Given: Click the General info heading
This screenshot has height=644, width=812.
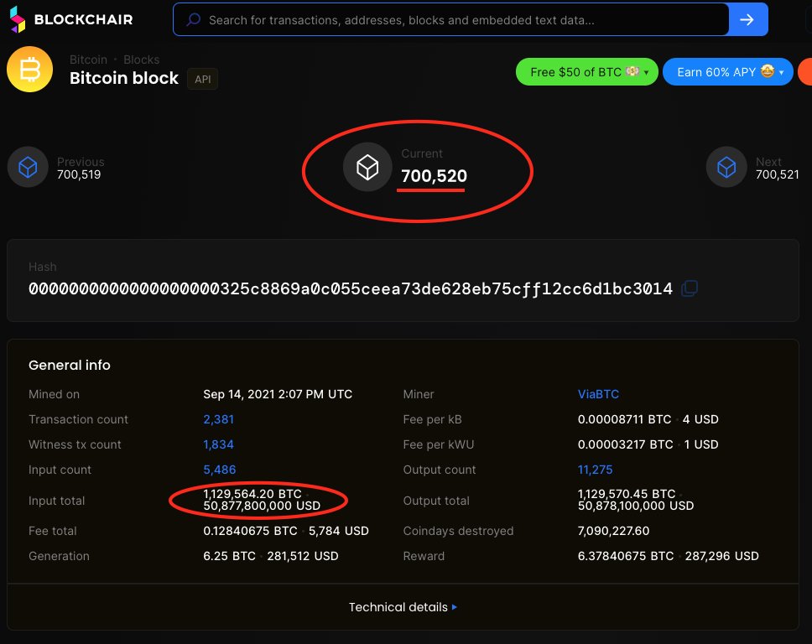Looking at the screenshot, I should tap(70, 365).
